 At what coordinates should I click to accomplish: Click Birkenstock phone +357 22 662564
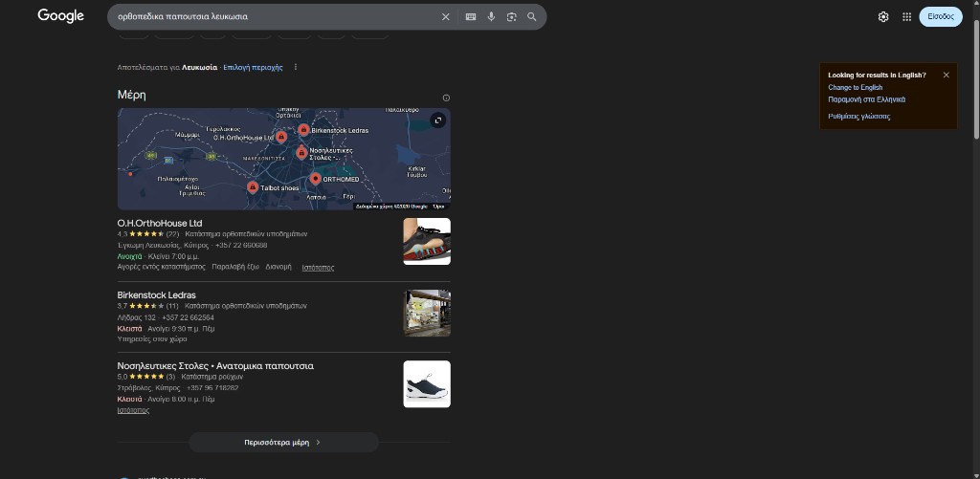point(188,317)
